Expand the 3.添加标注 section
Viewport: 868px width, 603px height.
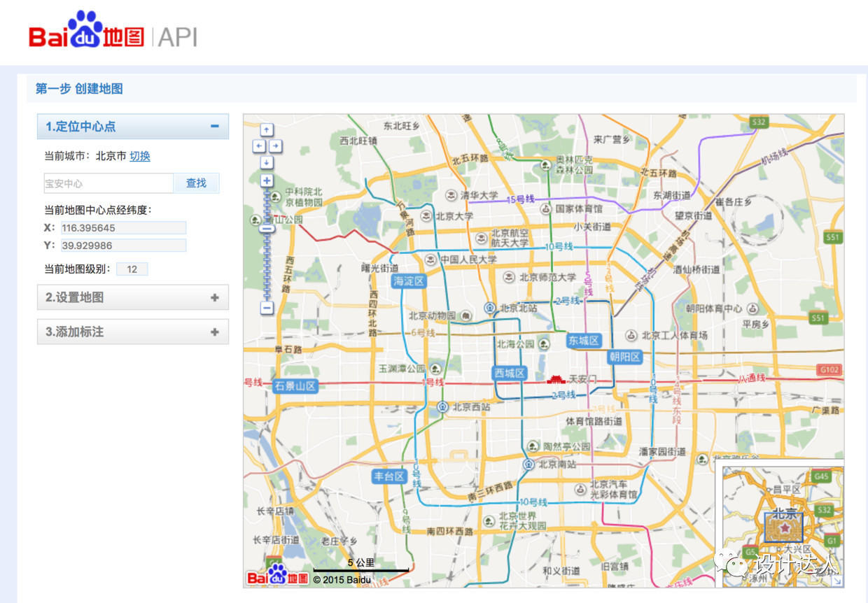214,332
